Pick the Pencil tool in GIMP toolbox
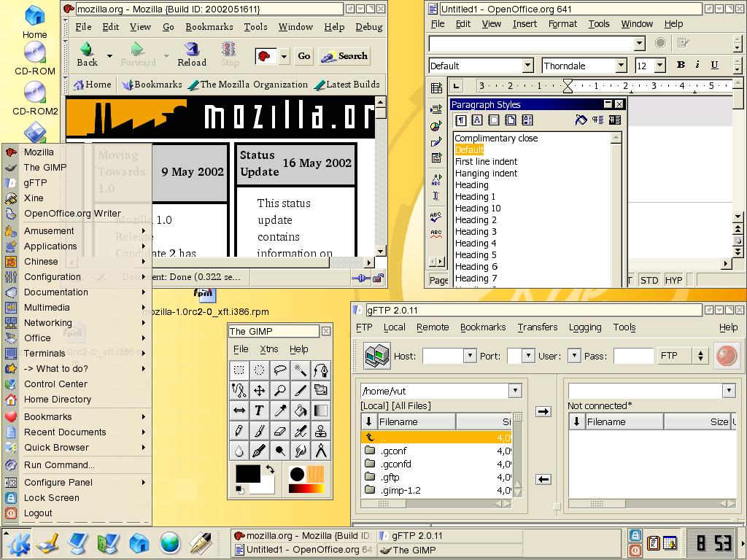Screen dimensions: 747x560 [x=239, y=430]
